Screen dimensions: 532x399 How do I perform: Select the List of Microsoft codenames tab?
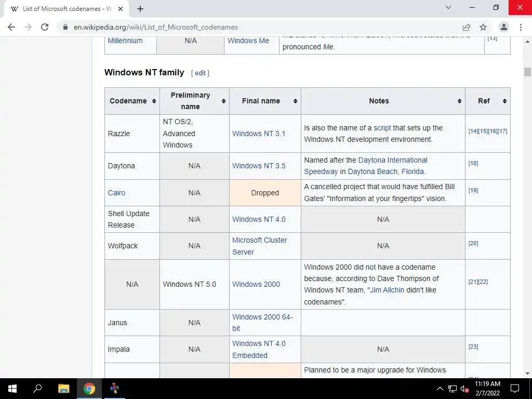pos(66,9)
